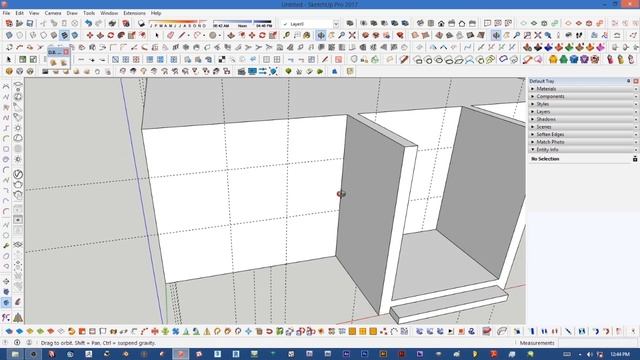Open the View menu

pos(34,13)
